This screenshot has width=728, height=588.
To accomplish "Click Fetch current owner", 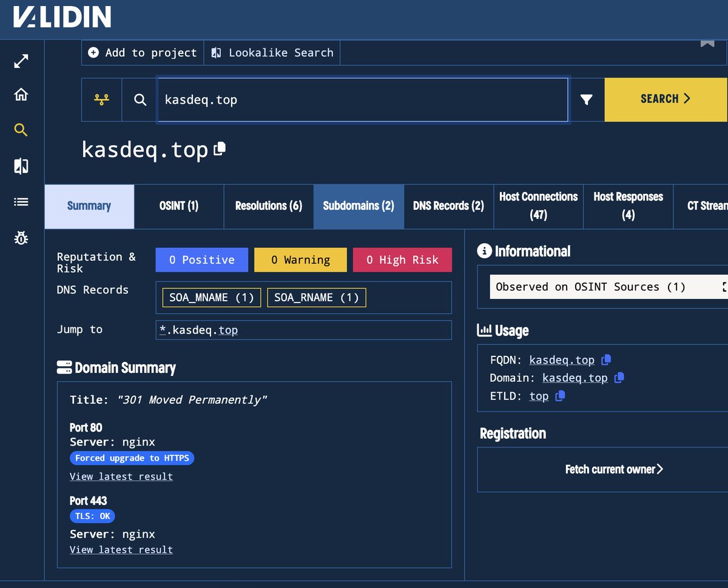I will (x=614, y=469).
